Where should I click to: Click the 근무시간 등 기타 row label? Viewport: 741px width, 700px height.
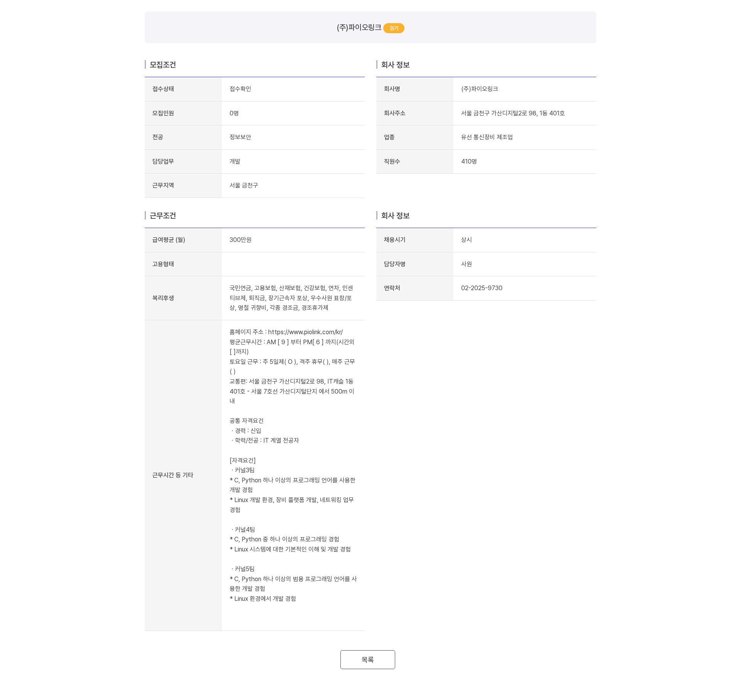pyautogui.click(x=173, y=475)
